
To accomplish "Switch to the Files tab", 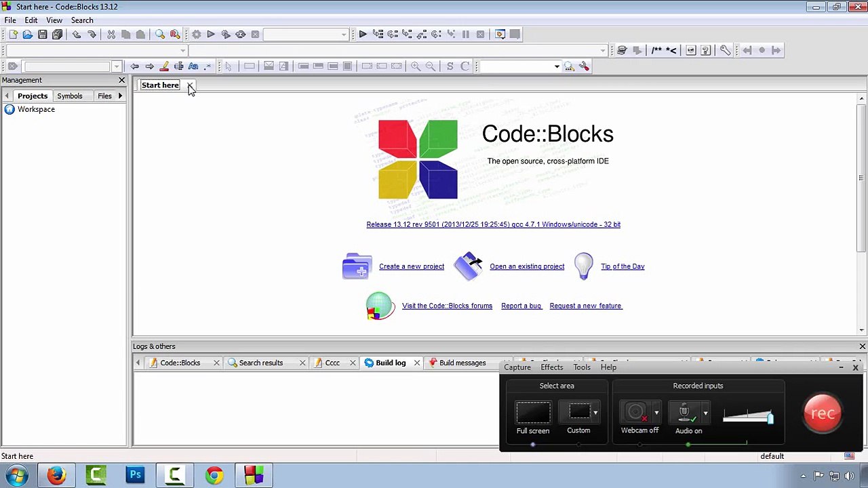I will [104, 96].
